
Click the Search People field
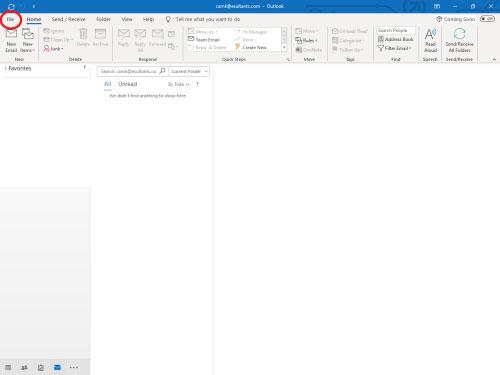(396, 30)
